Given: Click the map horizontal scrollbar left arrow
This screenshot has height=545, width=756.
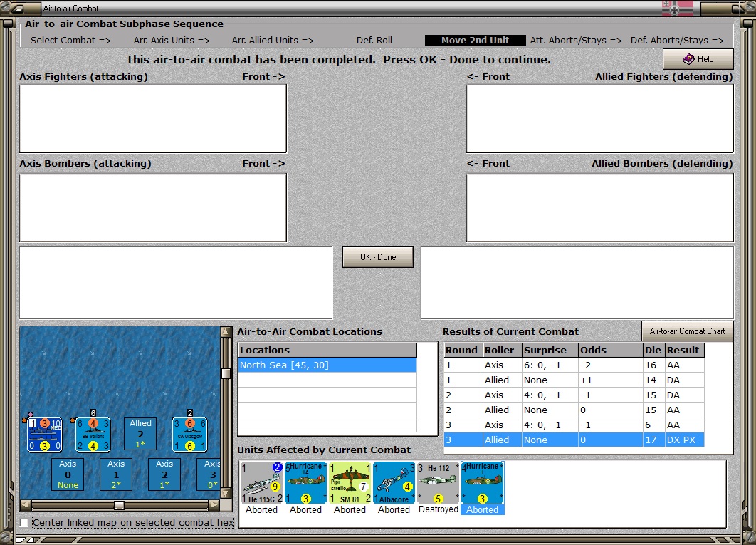Looking at the screenshot, I should coord(26,505).
